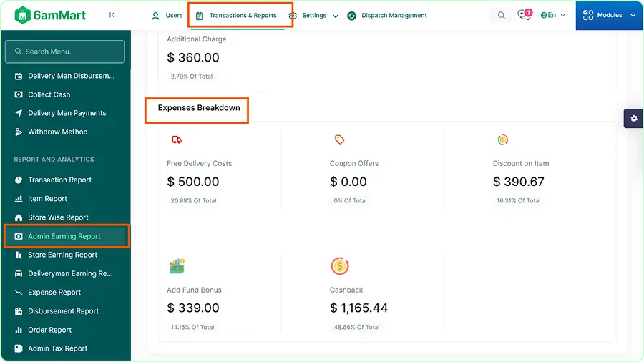Click the Delivery Man Payments arrow icon
644x362 pixels.
(19, 113)
